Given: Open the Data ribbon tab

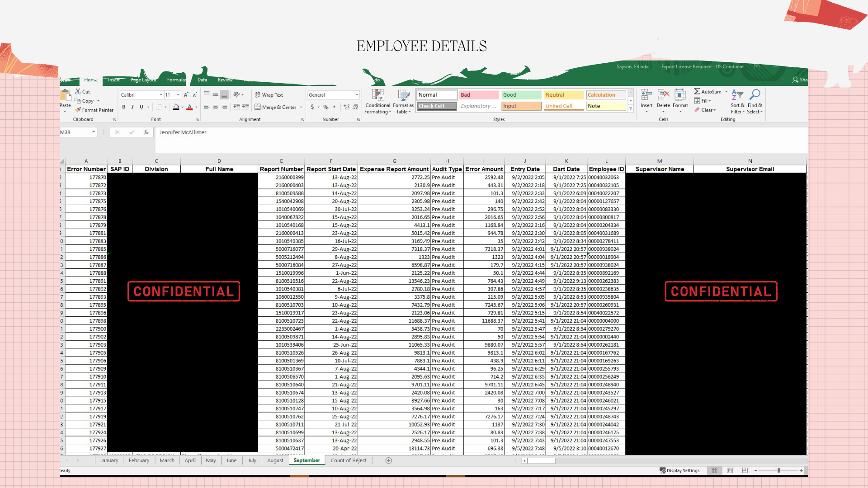Looking at the screenshot, I should (x=202, y=80).
